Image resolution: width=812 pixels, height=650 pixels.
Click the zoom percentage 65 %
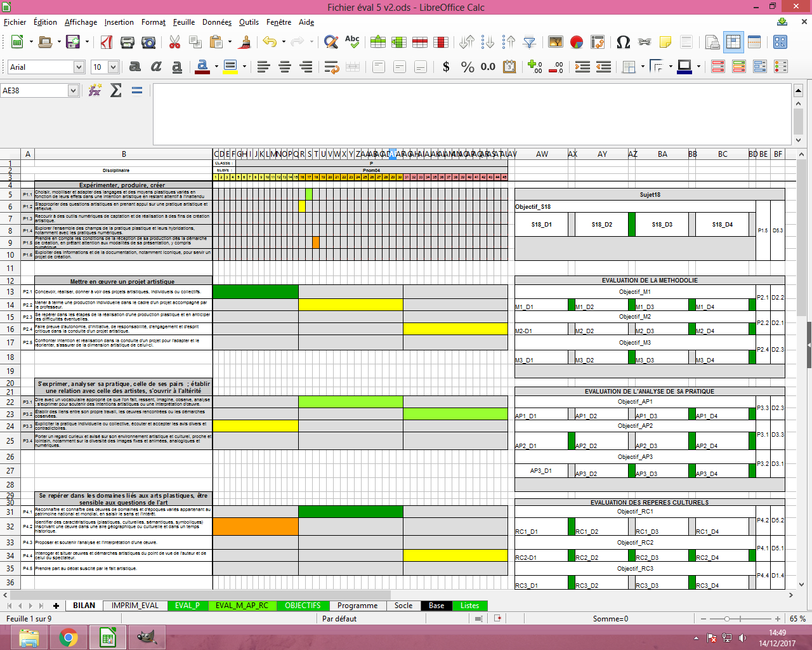point(798,619)
